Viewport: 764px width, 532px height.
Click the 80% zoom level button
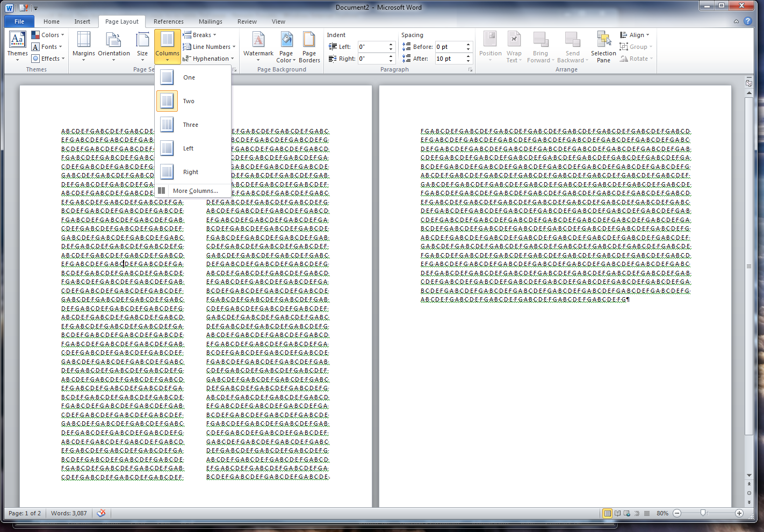point(662,513)
